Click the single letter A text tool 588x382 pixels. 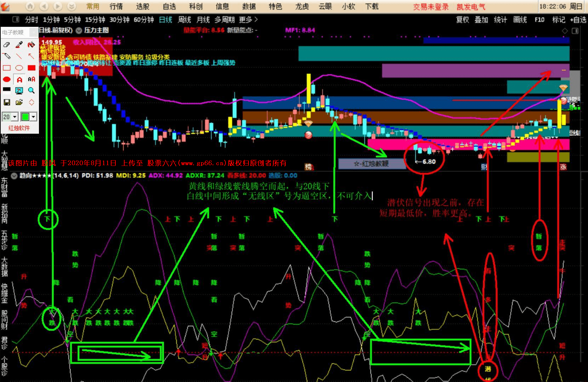(19, 80)
